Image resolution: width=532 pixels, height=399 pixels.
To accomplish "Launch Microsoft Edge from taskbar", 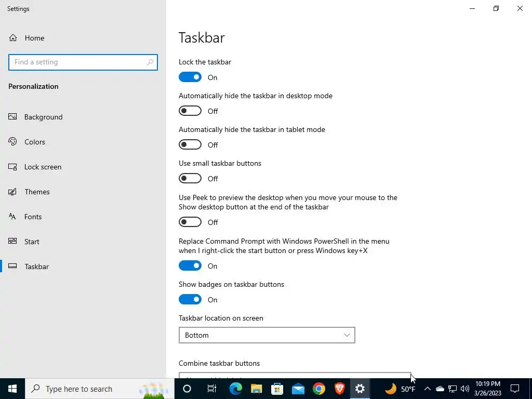I will click(x=235, y=389).
